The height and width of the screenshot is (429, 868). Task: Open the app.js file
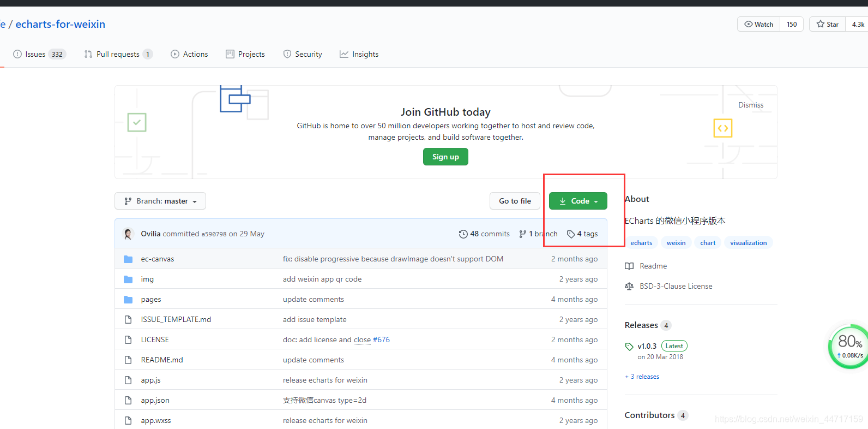point(150,380)
